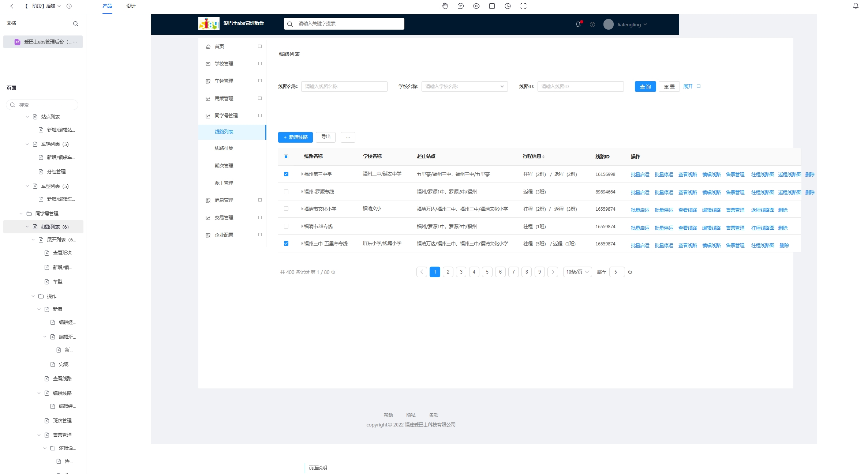Click the 线路名称 input field
868x474 pixels.
click(344, 86)
